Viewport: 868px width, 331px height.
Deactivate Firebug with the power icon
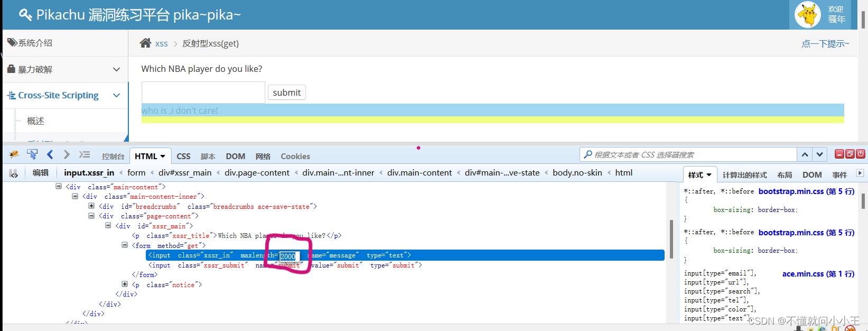click(x=861, y=154)
